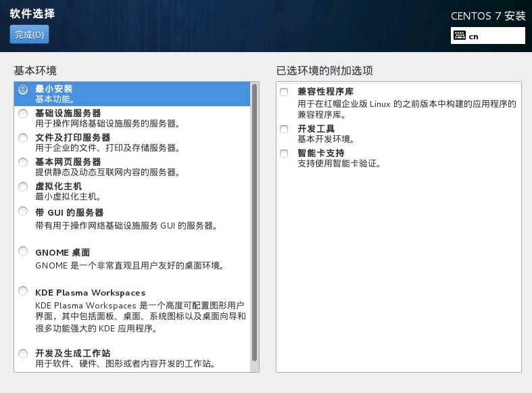Click the text 最小虚拟化主机。
This screenshot has width=532, height=393.
tap(68, 196)
